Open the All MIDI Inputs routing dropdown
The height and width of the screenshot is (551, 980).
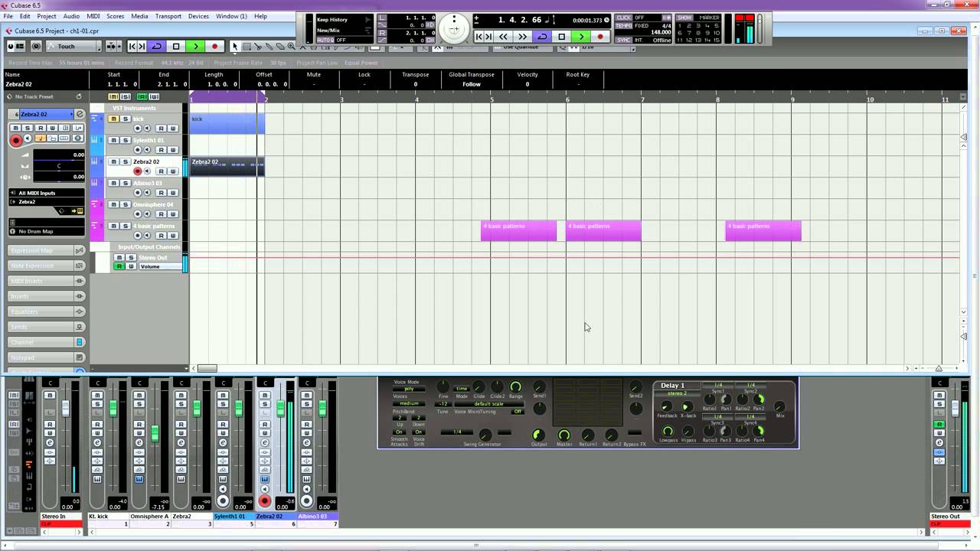[46, 193]
